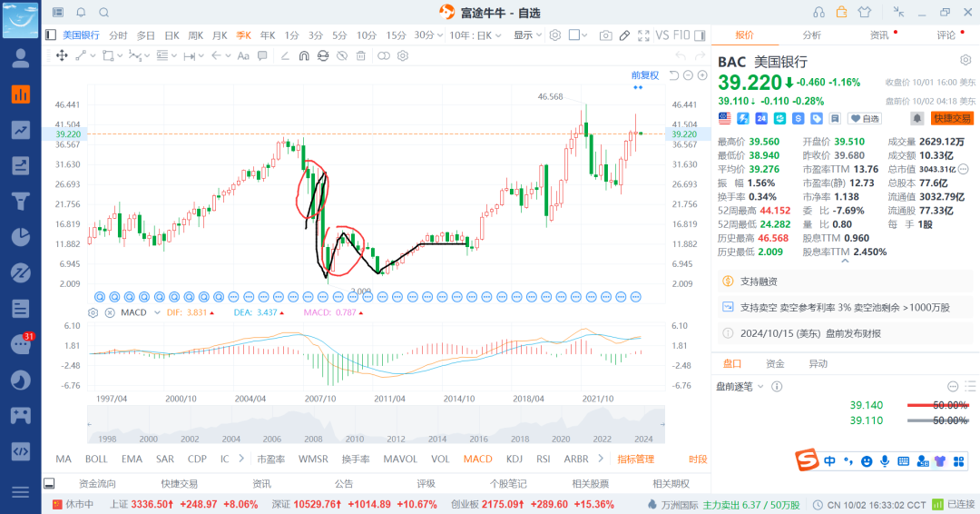Open the pie chart portfolio sidebar icon

21,237
